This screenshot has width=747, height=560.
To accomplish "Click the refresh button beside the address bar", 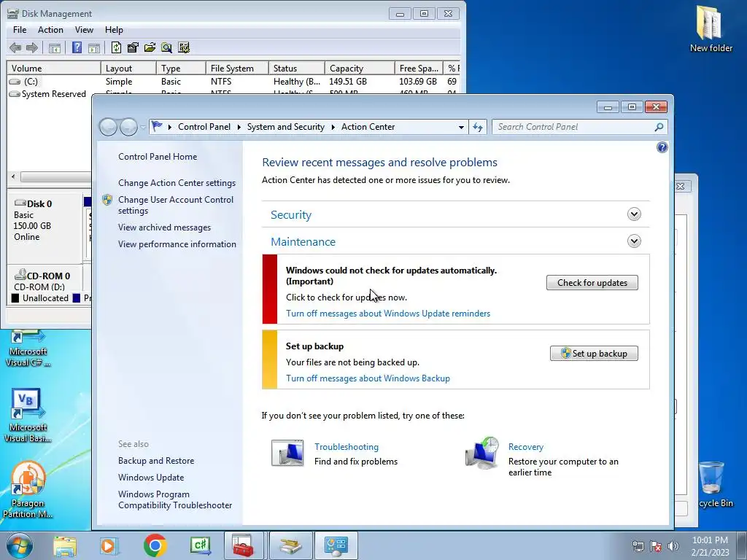I will click(x=478, y=127).
